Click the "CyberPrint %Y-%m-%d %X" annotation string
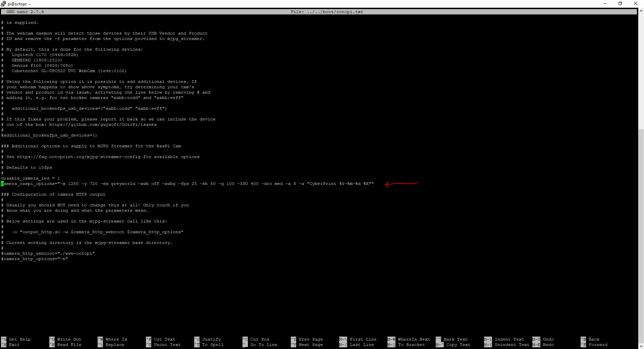644x349 pixels. pos(339,184)
